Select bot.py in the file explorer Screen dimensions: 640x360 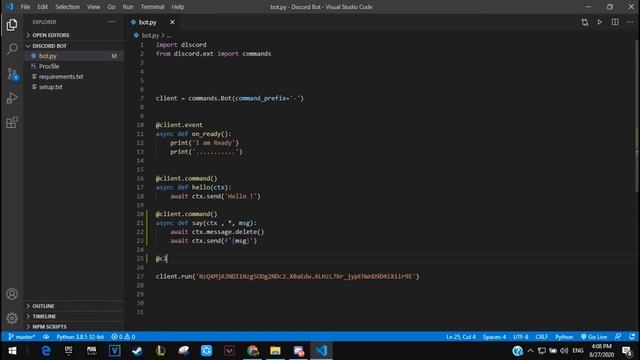coord(74,56)
